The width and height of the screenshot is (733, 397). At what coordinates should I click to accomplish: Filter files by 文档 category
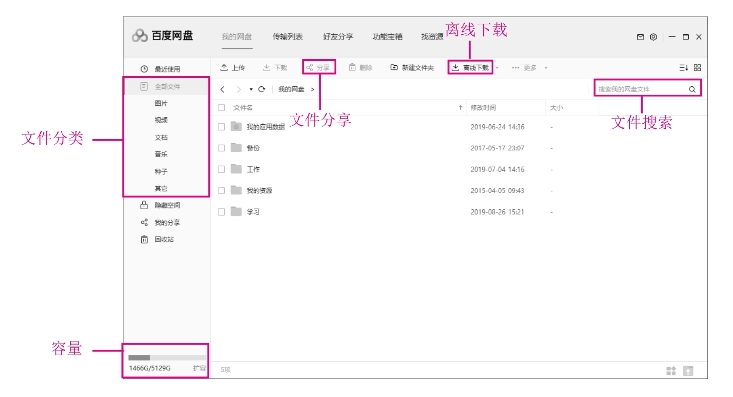(161, 137)
